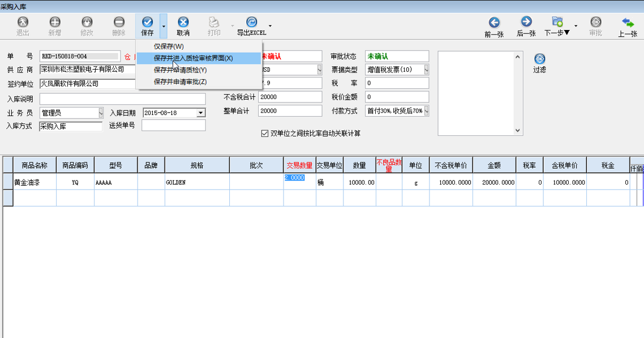Click the 签约单位 input field
Screen dimensions: 644x338
[88, 83]
